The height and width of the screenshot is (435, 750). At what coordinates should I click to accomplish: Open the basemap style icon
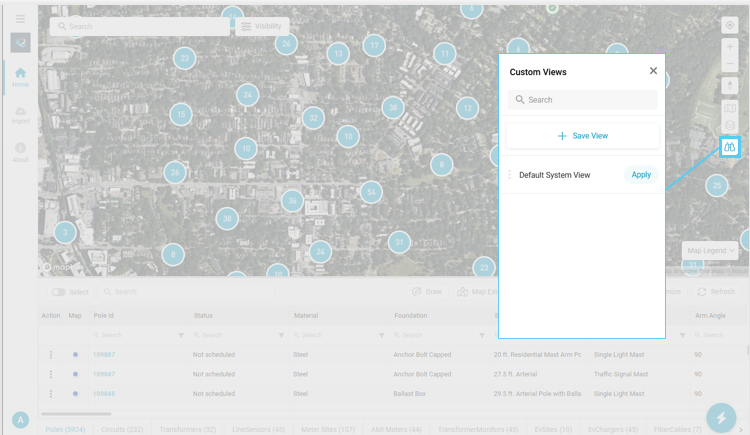(729, 108)
